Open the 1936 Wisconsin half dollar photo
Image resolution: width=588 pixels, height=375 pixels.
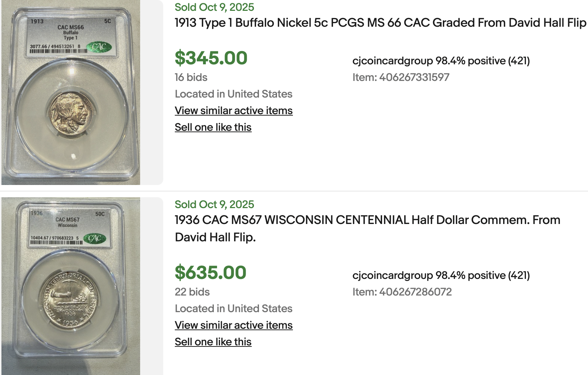point(71,286)
